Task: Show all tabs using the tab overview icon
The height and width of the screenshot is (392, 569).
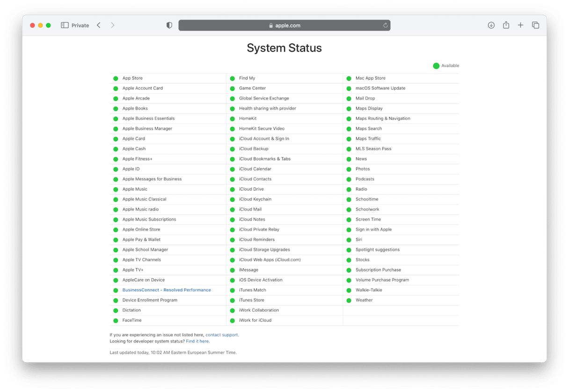Action: pos(535,25)
